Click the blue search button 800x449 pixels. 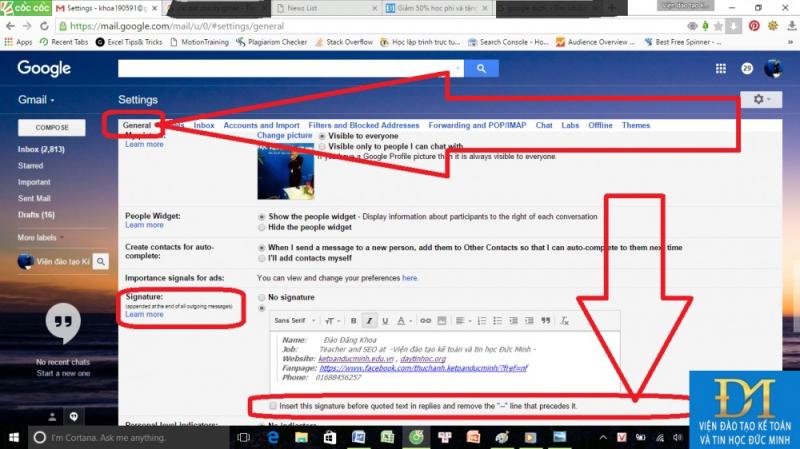point(481,68)
